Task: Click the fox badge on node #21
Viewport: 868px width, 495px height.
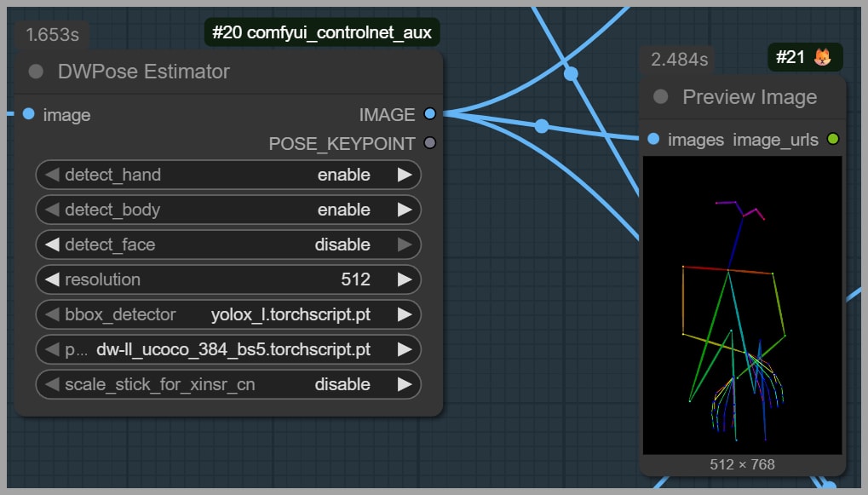Action: pos(822,58)
